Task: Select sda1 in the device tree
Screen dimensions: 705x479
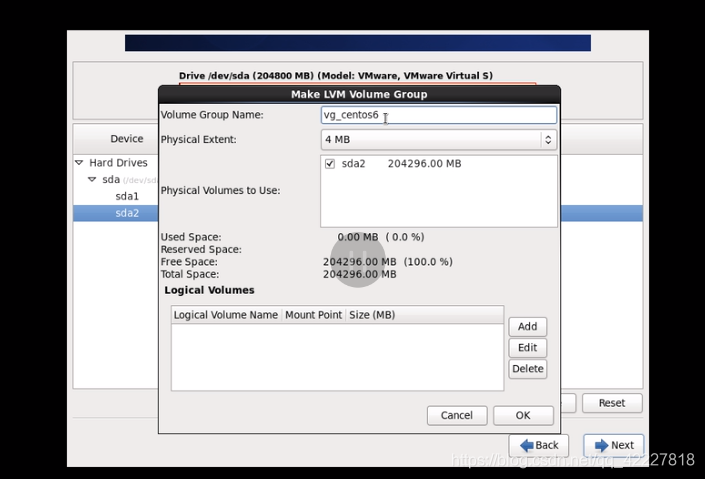Action: (x=127, y=196)
